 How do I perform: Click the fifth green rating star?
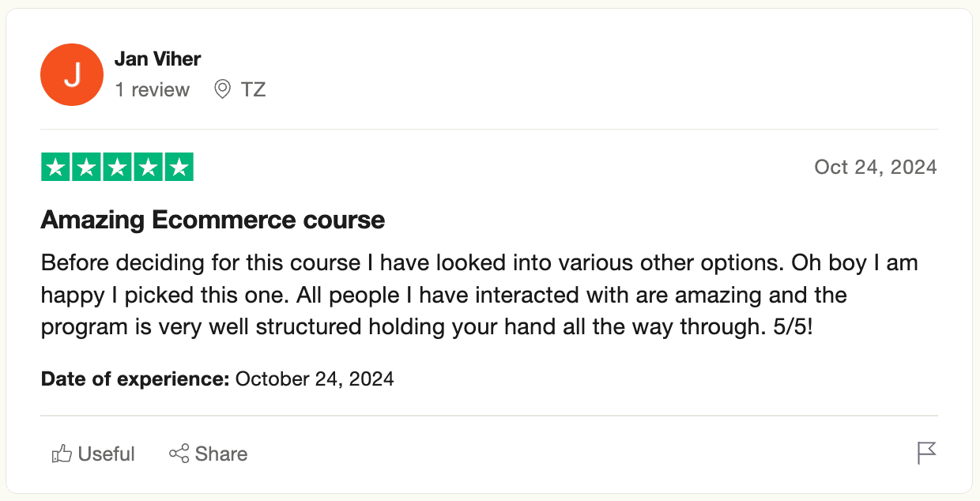(179, 168)
